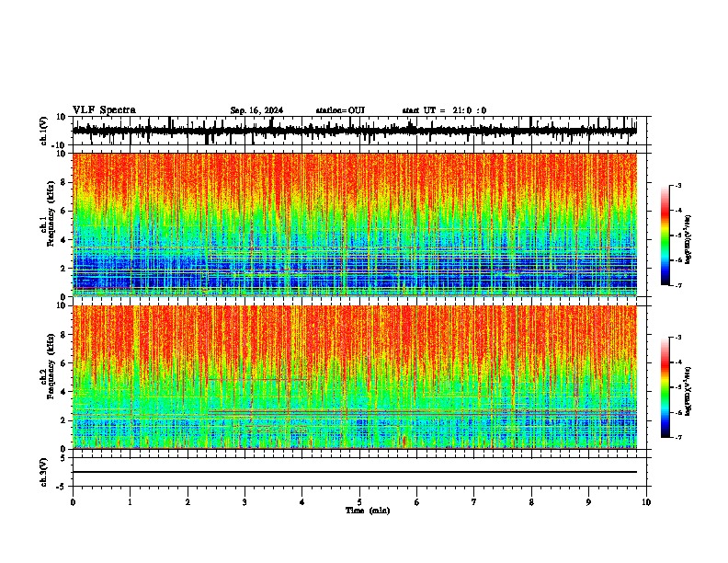This screenshot has height=563, width=728.
Task: Click time axis tick label "0"
Action: [73, 502]
